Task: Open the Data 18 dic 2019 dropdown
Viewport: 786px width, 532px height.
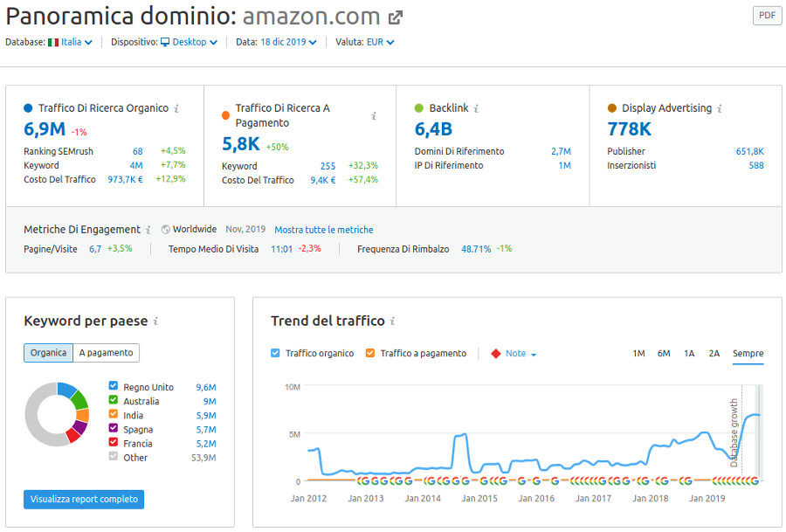Action: click(x=288, y=42)
